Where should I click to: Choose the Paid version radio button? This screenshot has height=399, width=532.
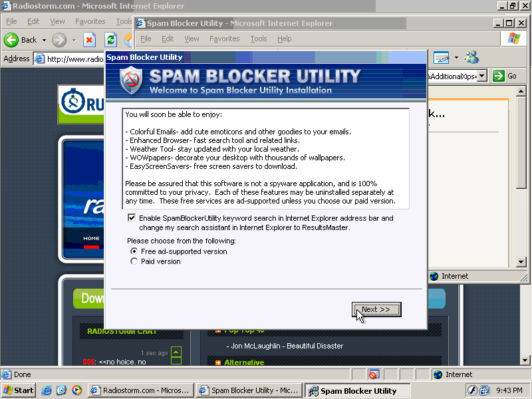[x=134, y=261]
